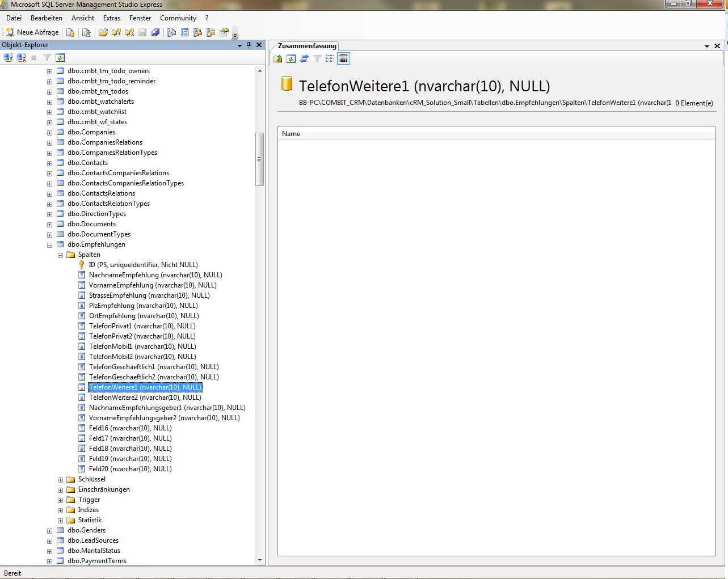Select dbo.cmbt_watchlist table

tap(97, 112)
